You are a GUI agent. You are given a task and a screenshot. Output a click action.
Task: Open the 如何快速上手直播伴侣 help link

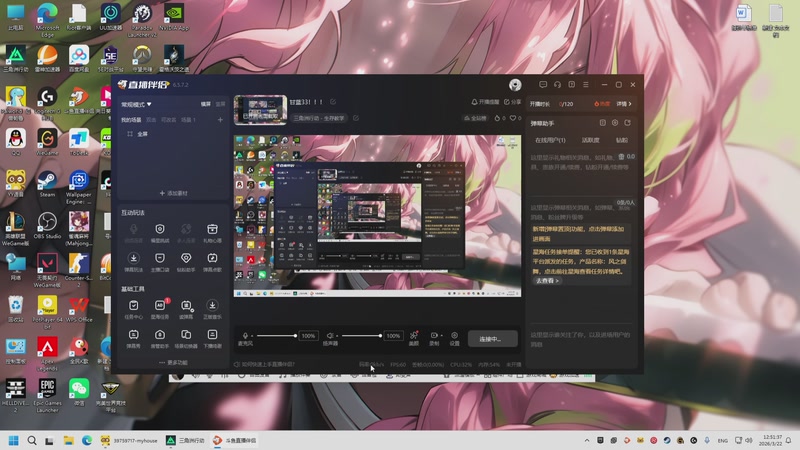(264, 364)
